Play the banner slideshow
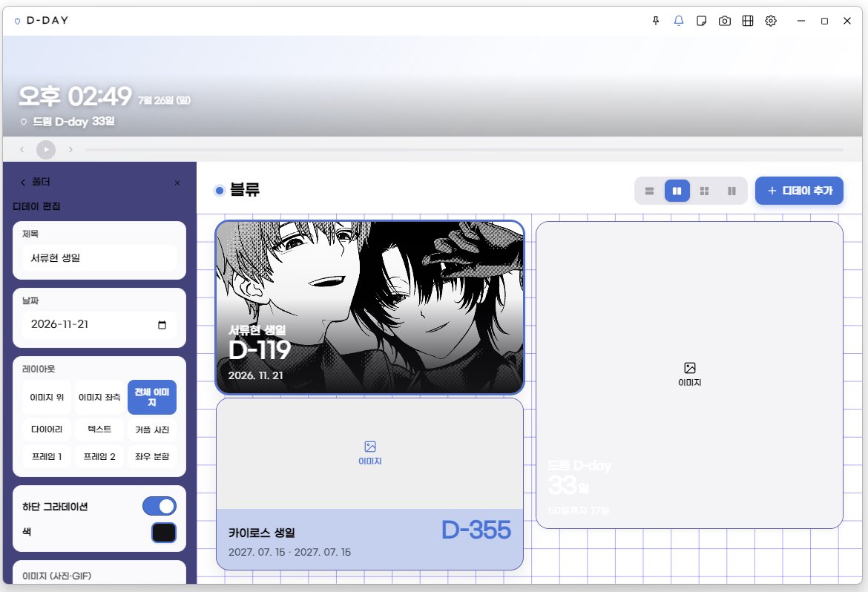The height and width of the screenshot is (592, 868). (x=46, y=150)
